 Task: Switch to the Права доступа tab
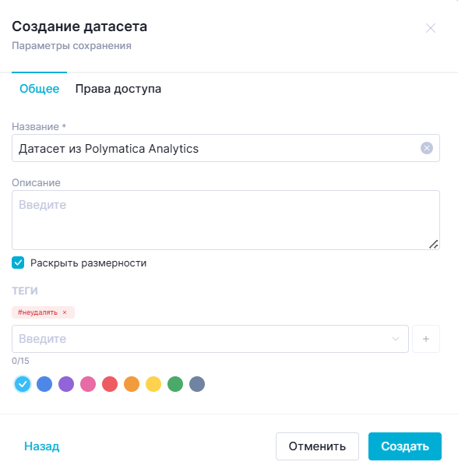118,89
